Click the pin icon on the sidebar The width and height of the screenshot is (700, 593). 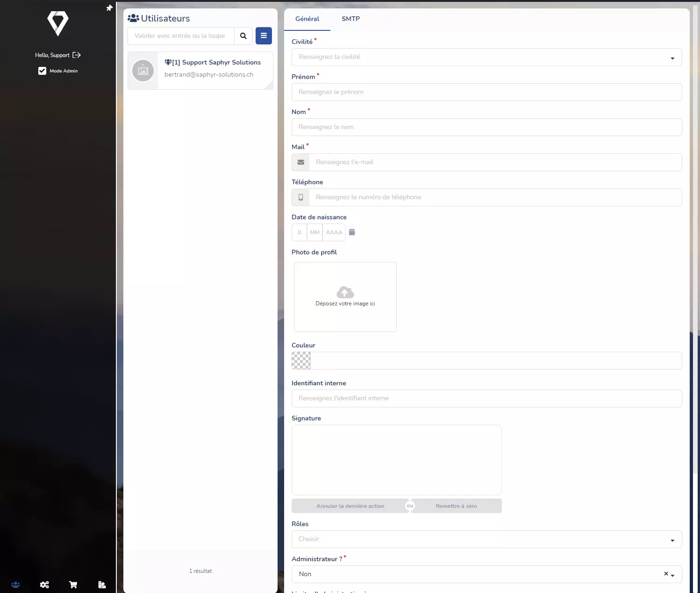click(x=109, y=8)
